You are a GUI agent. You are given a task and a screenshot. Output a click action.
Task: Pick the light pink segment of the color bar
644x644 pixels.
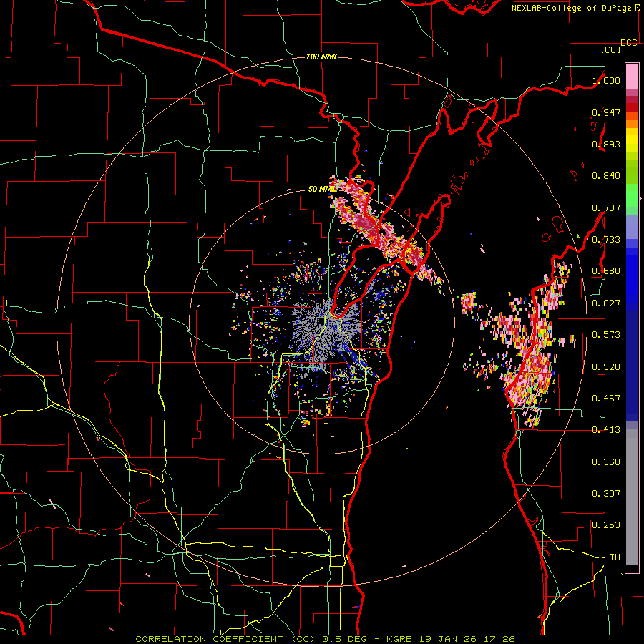click(632, 76)
